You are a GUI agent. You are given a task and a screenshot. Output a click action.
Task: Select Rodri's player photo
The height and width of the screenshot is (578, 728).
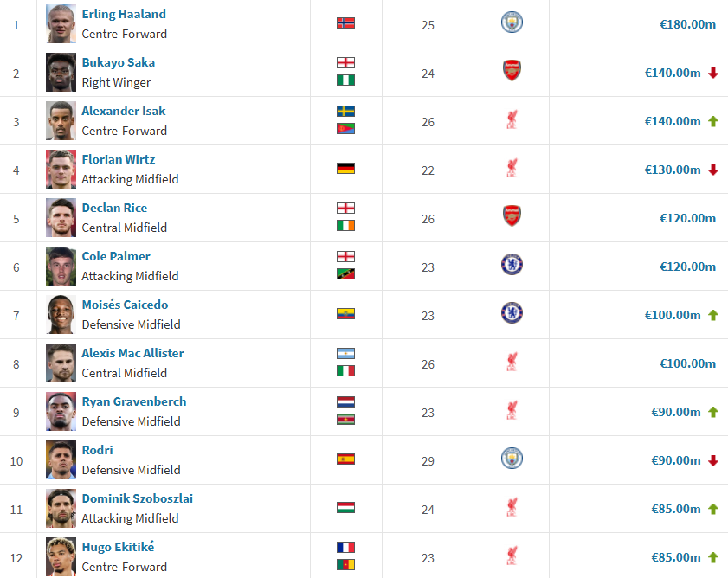point(61,459)
